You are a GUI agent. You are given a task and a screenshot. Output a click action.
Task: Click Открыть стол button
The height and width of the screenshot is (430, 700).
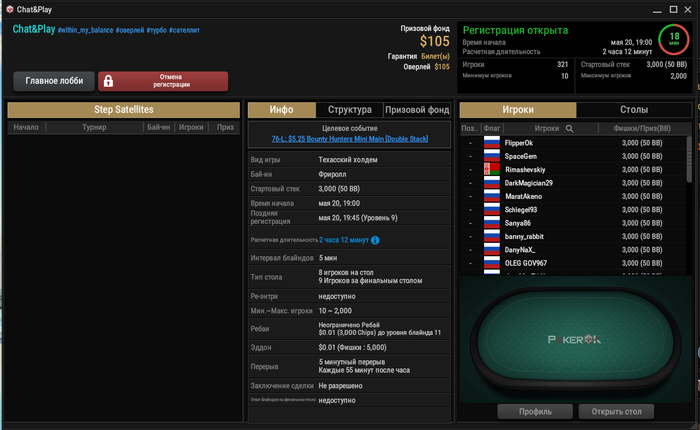coord(617,412)
